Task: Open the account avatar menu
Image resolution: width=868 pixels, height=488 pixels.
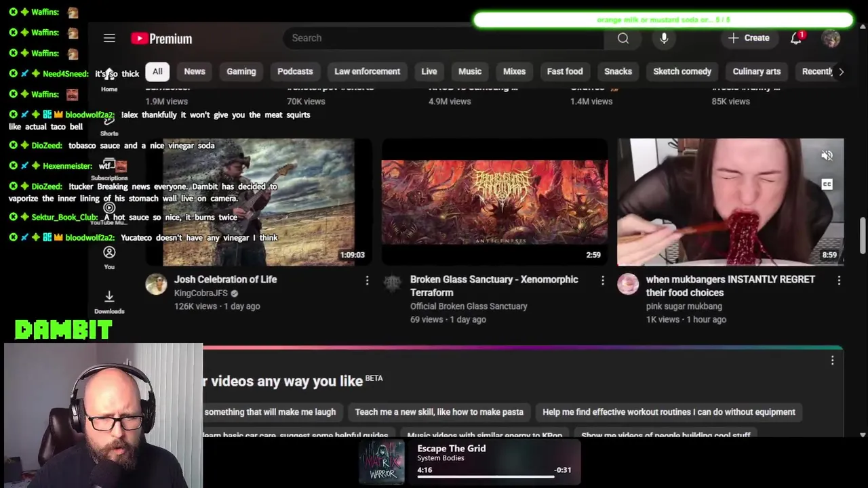Action: coord(831,38)
